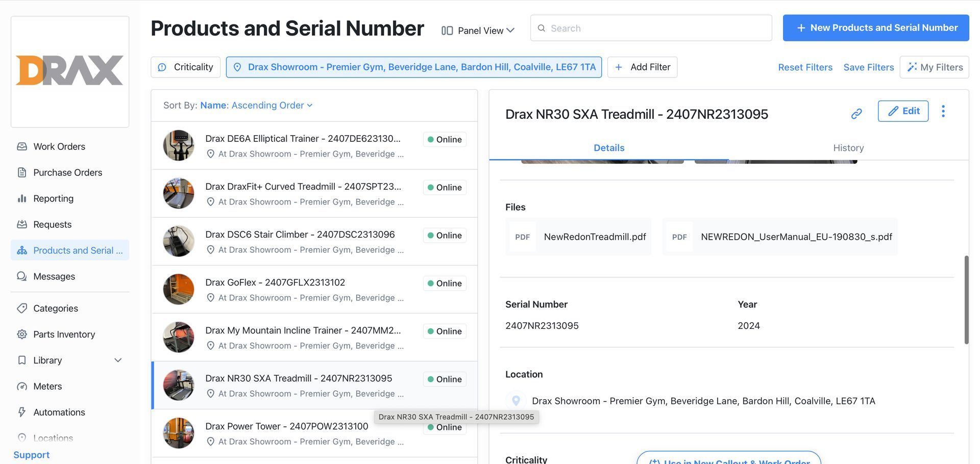Select the Details tab
This screenshot has height=464, width=980.
coord(609,148)
